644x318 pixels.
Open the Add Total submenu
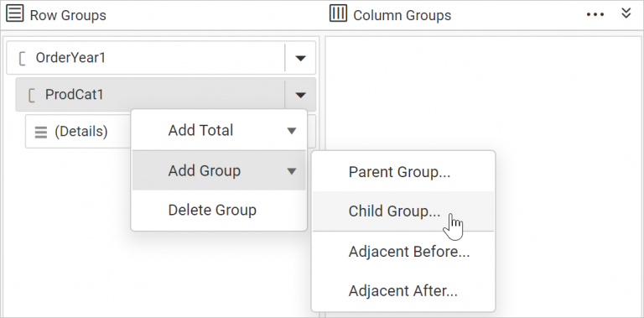click(x=219, y=131)
